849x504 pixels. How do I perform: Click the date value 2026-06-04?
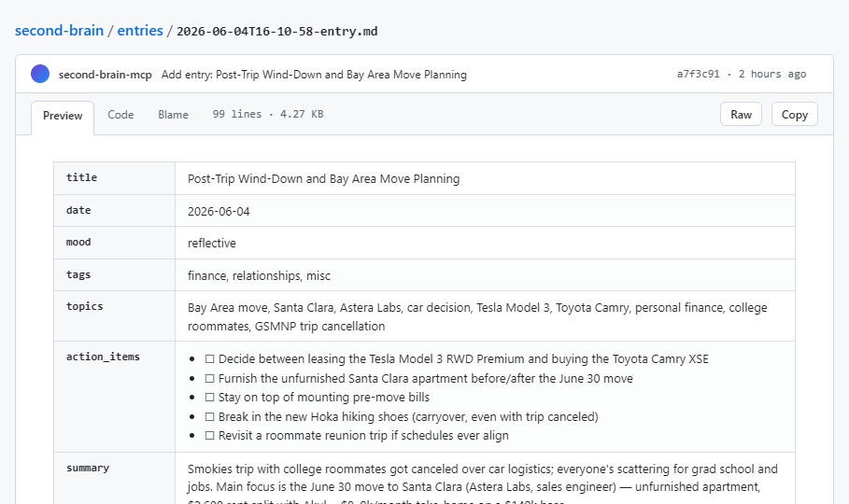tap(219, 212)
